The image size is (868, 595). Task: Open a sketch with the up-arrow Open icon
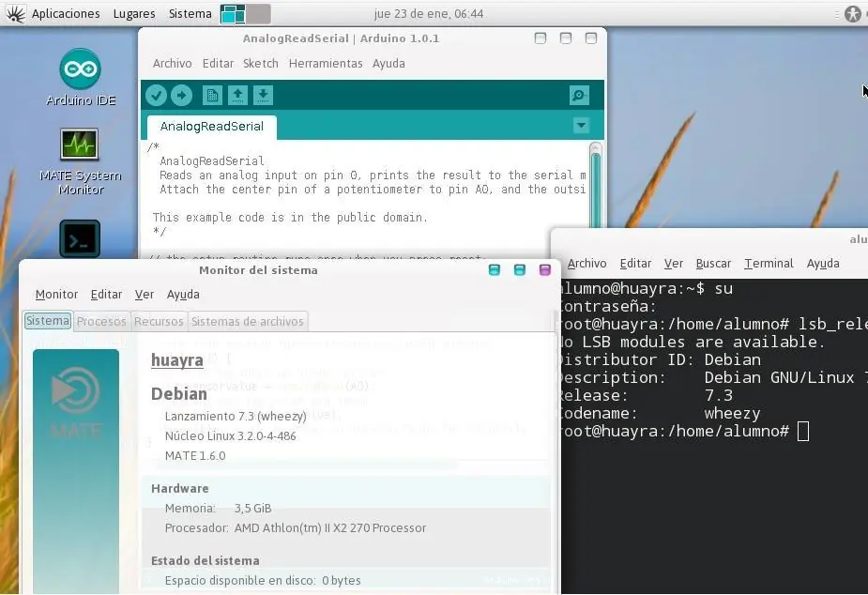237,95
